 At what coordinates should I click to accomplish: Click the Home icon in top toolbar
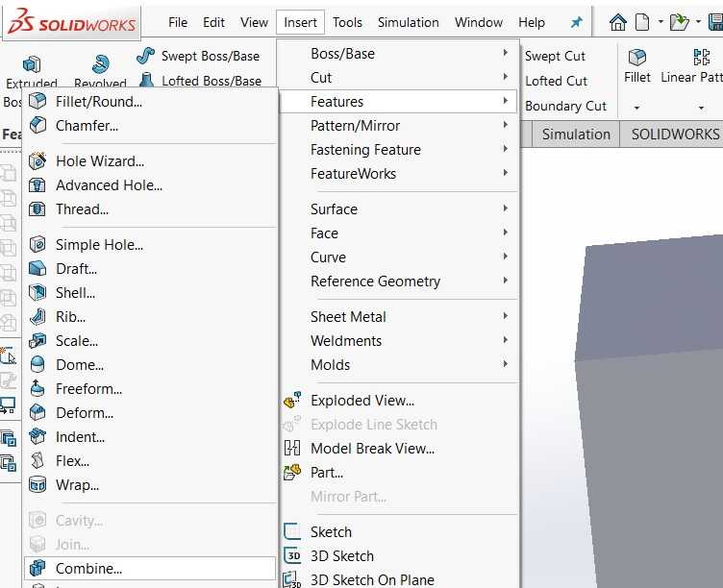(618, 22)
